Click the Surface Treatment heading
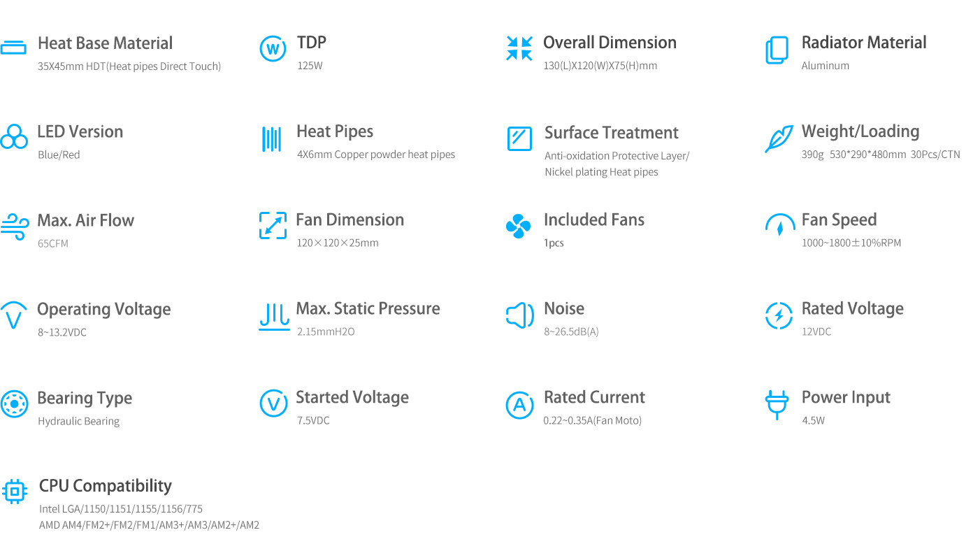The width and height of the screenshot is (980, 558). pyautogui.click(x=612, y=133)
